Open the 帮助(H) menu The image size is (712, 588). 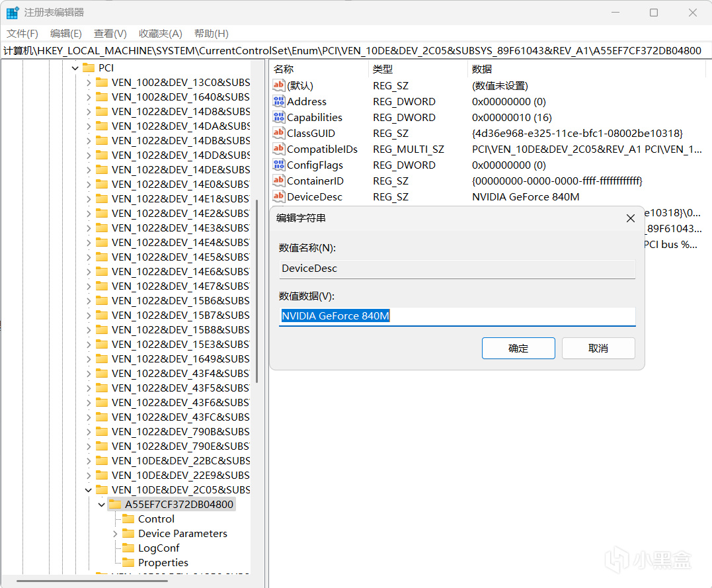pos(211,34)
